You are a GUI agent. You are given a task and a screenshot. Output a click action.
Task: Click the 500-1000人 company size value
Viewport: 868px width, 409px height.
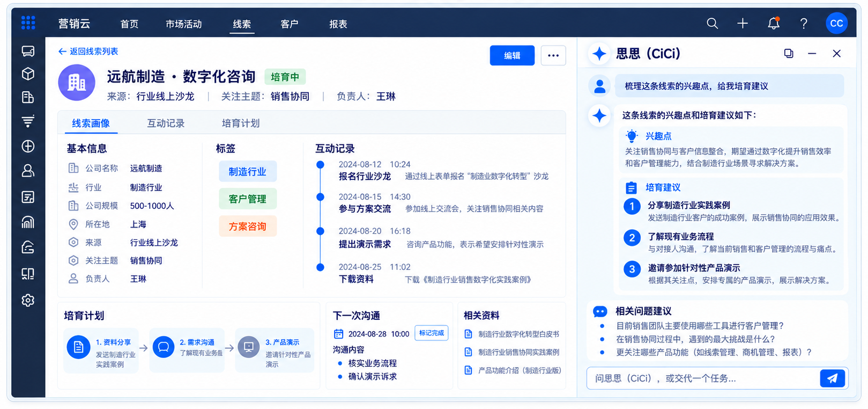[152, 206]
